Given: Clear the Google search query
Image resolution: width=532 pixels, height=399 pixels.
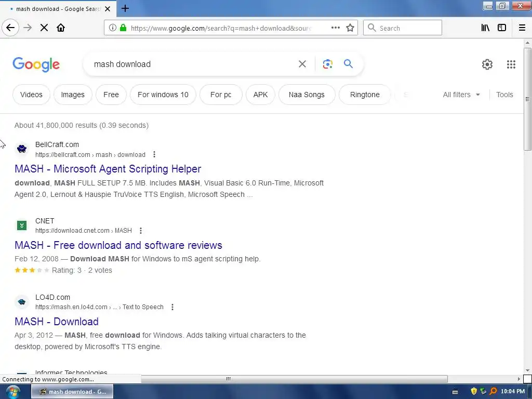Looking at the screenshot, I should click(302, 64).
